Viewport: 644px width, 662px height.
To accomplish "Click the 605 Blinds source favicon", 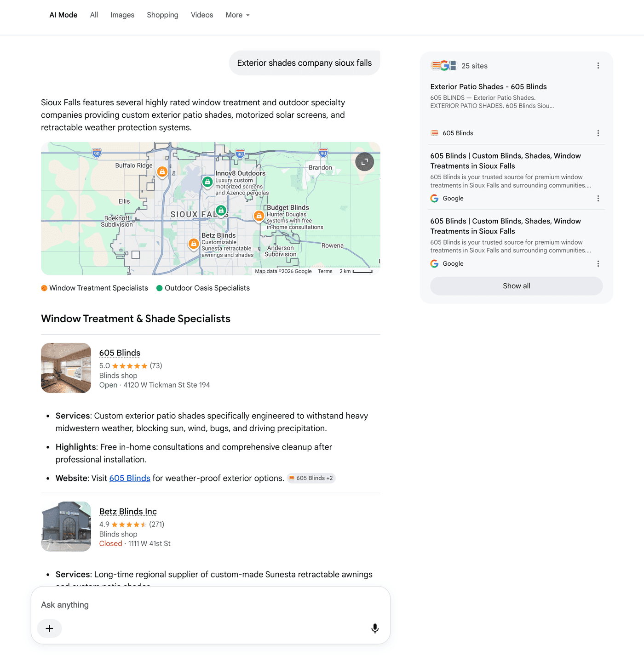I will (434, 133).
